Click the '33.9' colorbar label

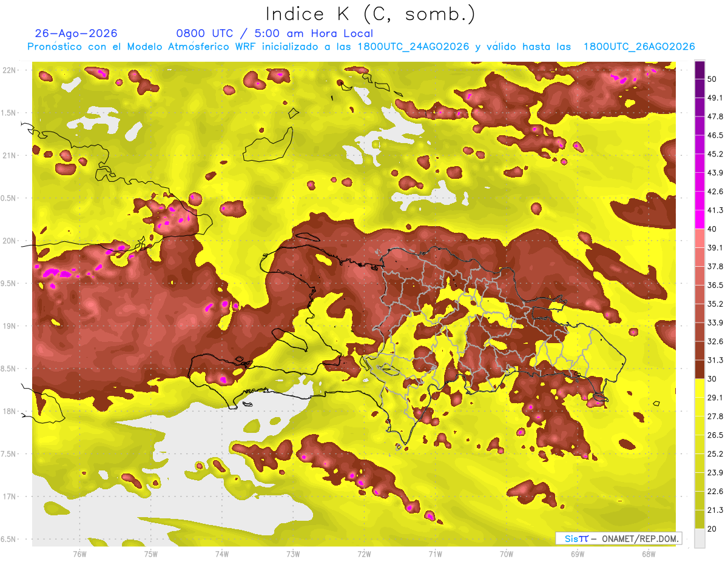715,323
